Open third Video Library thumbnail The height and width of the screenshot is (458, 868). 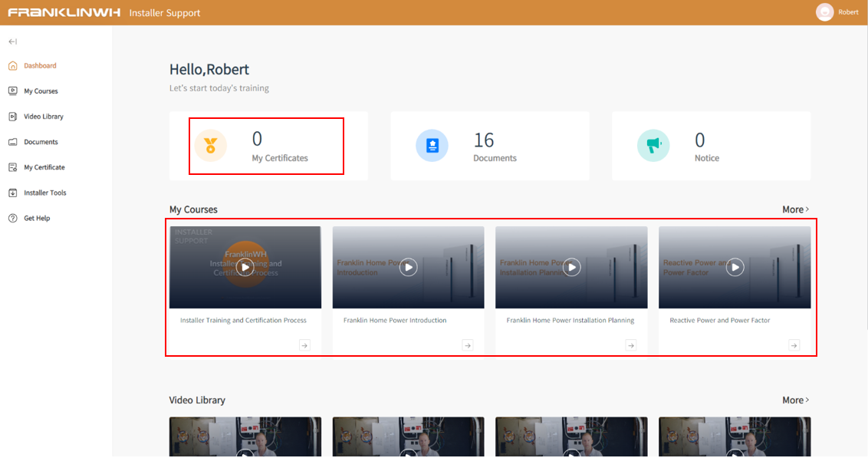coord(571,437)
